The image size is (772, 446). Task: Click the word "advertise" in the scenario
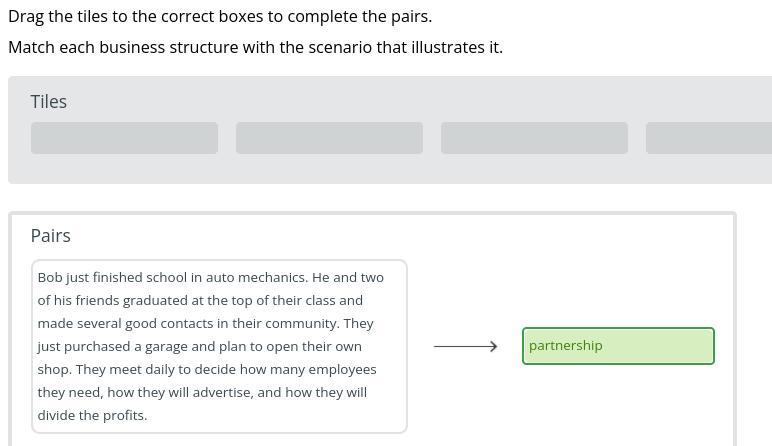[x=219, y=392]
